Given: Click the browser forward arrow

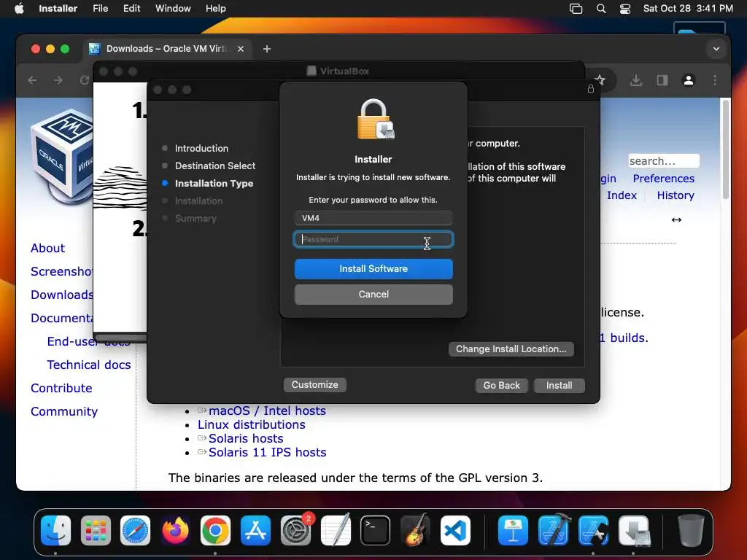Looking at the screenshot, I should (x=58, y=80).
